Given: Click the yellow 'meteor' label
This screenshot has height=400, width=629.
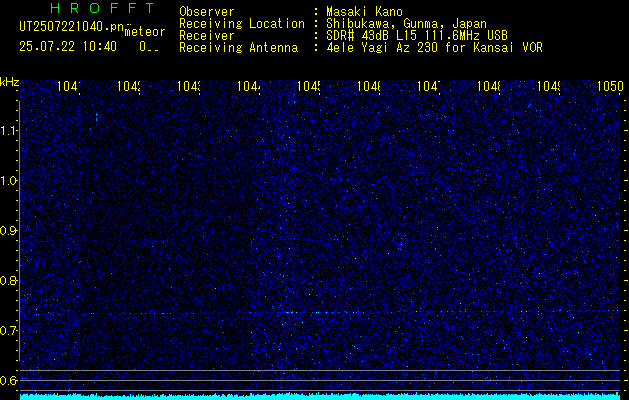Looking at the screenshot, I should (x=145, y=32).
